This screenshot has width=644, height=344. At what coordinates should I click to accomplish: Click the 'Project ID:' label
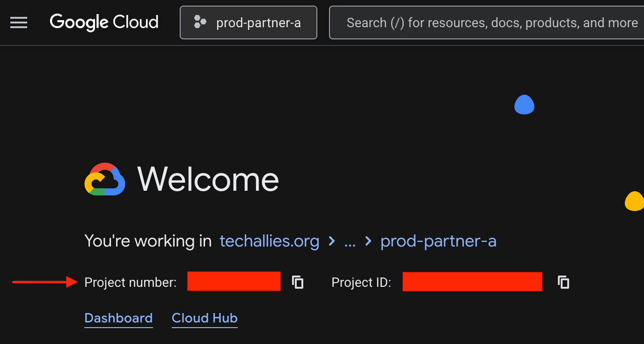point(361,283)
